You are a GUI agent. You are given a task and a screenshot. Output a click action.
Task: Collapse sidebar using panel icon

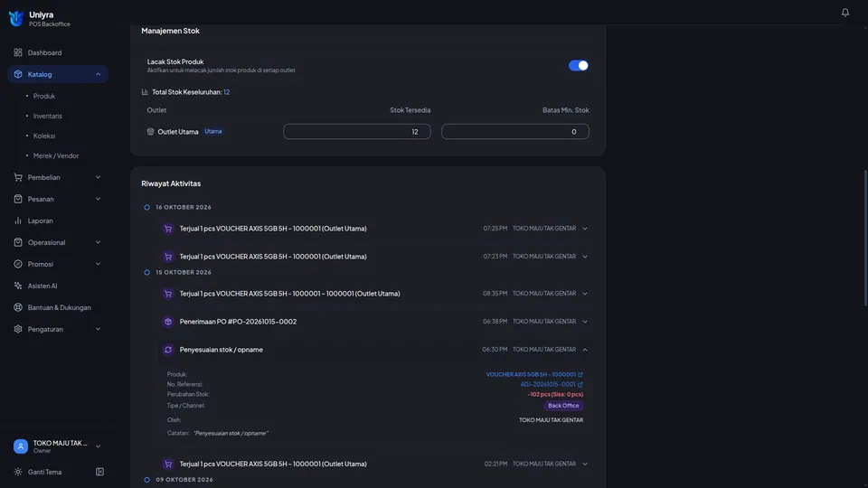99,472
